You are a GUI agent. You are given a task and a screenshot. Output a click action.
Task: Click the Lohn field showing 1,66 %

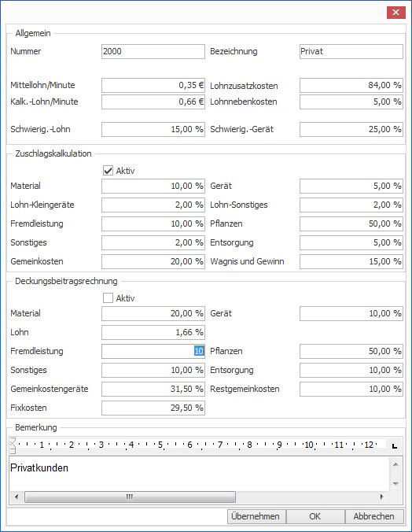coord(153,332)
